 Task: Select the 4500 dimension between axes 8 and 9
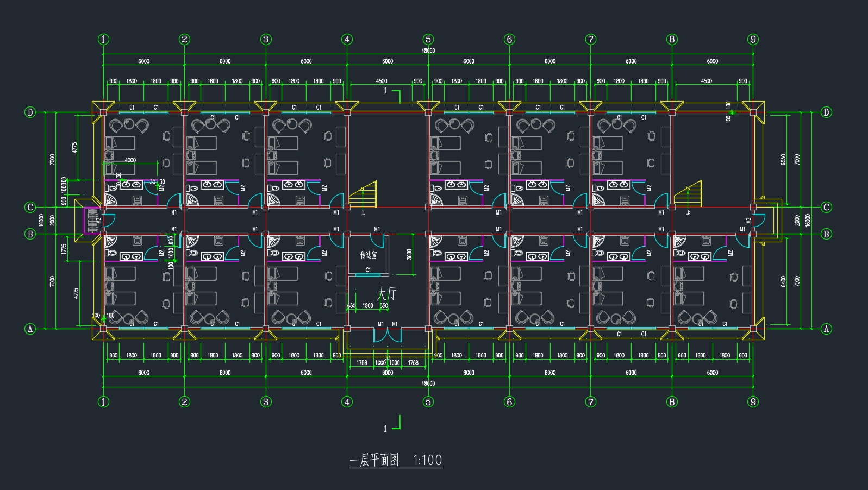(707, 81)
